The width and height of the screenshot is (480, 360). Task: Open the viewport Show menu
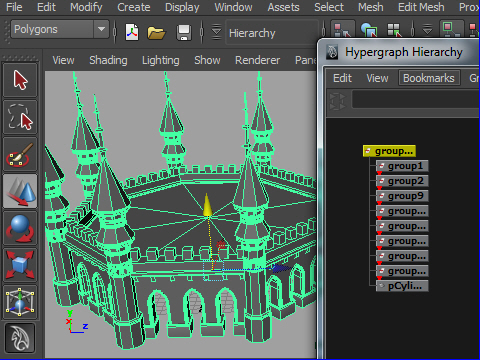click(x=207, y=60)
